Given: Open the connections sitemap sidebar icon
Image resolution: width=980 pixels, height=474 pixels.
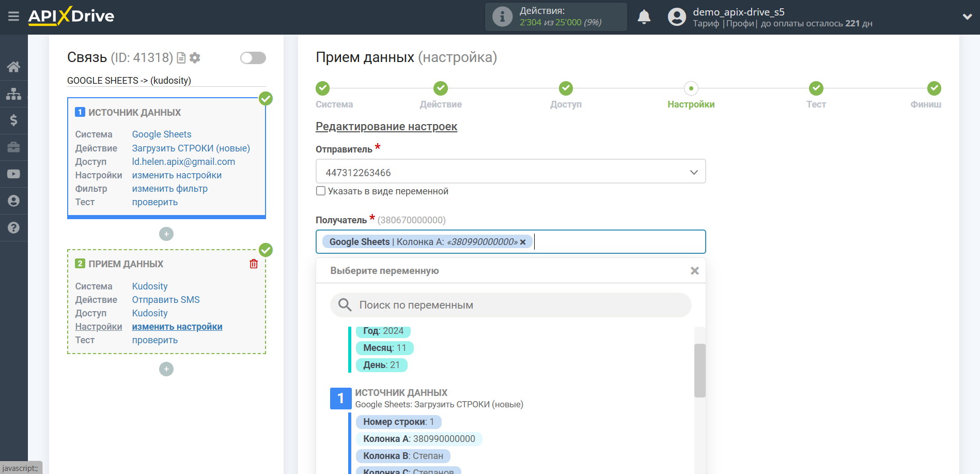Looking at the screenshot, I should 13,94.
